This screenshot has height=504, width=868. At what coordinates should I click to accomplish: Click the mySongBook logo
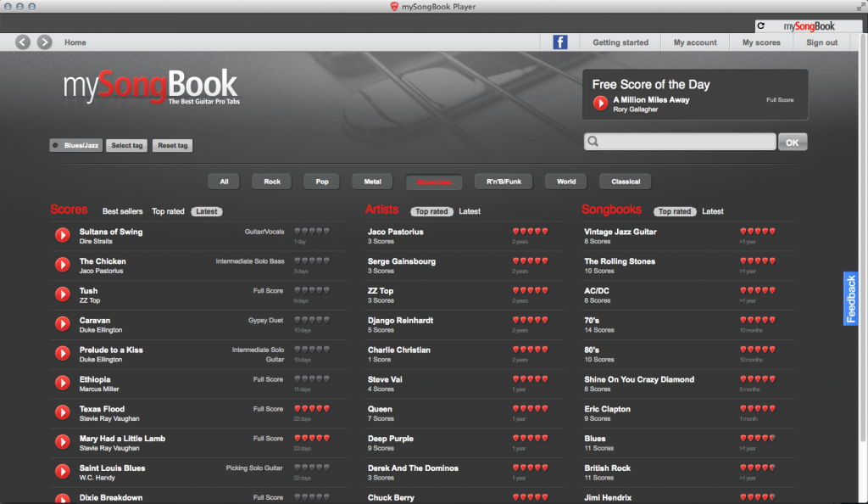point(151,87)
